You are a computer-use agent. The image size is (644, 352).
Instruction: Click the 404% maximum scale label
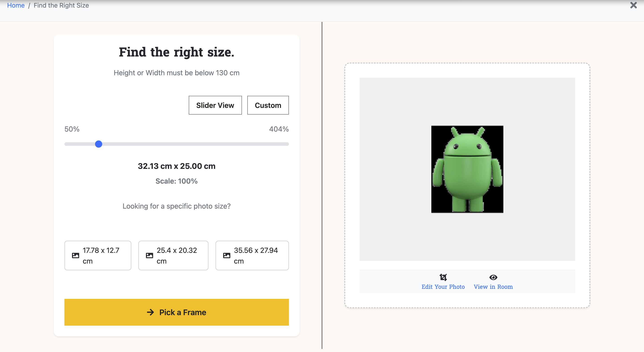[279, 129]
